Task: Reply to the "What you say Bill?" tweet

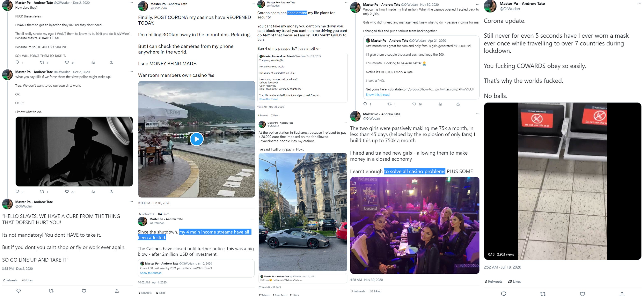Action: coord(17,191)
